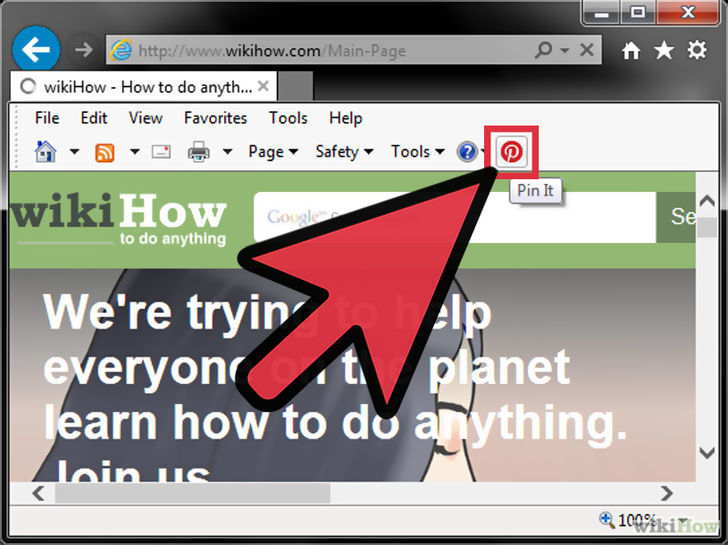Open the Help menu
The image size is (728, 545).
point(345,118)
